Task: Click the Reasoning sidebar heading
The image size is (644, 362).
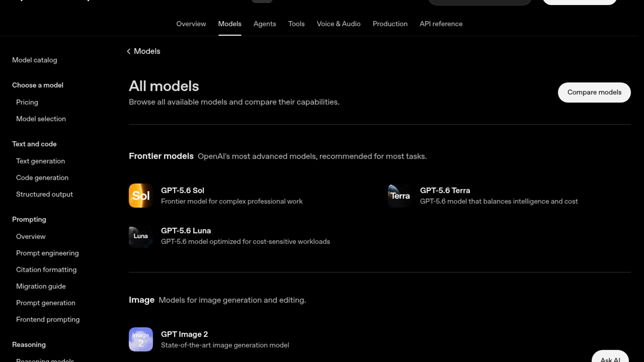Action: (x=29, y=345)
